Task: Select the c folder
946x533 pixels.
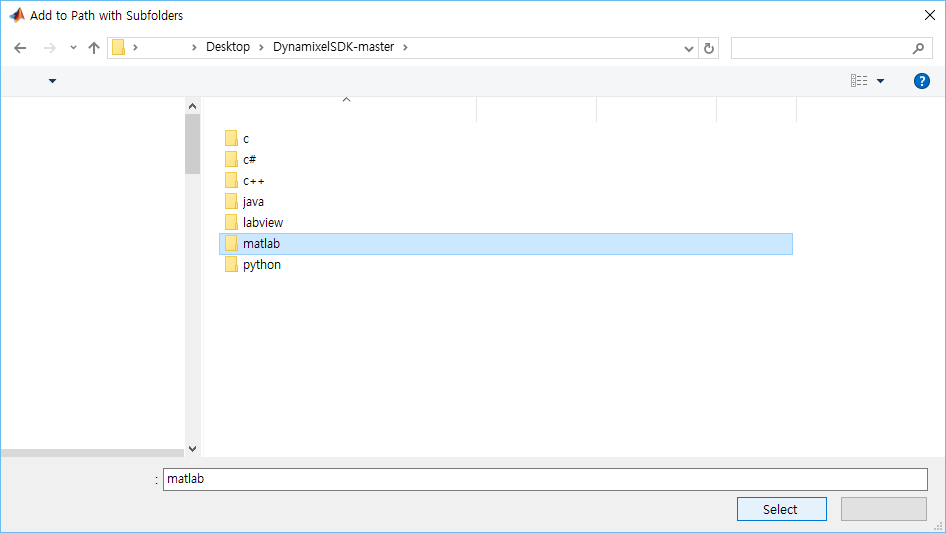Action: [x=246, y=139]
